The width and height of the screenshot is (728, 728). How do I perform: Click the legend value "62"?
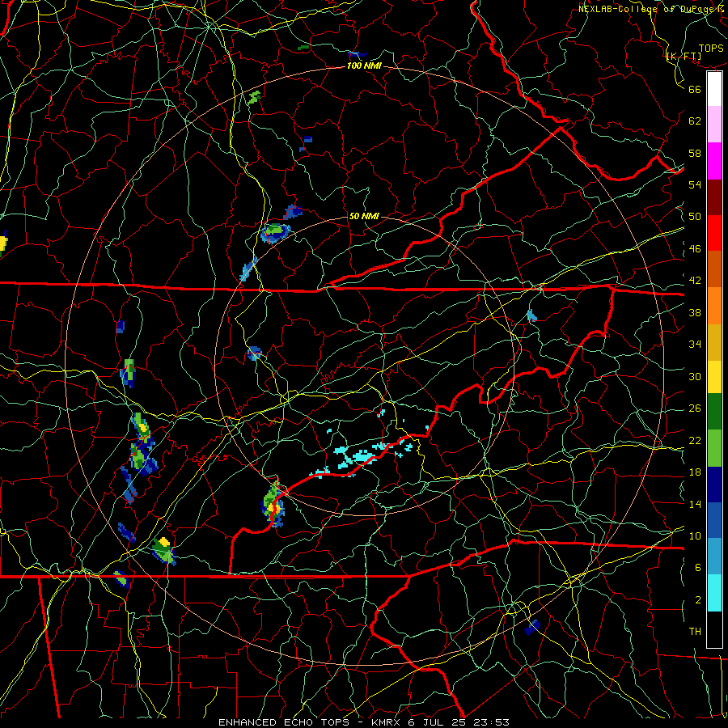(x=695, y=121)
